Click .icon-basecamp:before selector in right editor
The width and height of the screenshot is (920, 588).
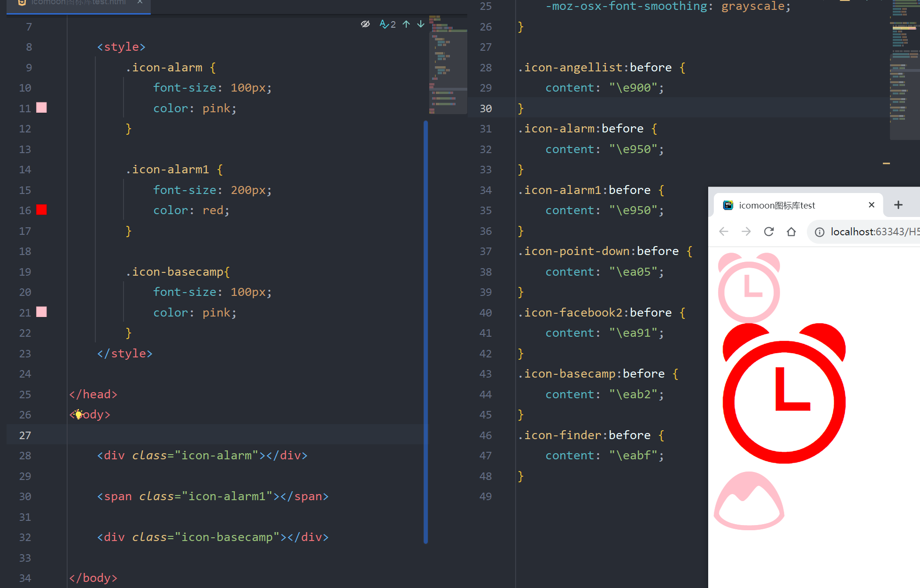click(x=591, y=373)
